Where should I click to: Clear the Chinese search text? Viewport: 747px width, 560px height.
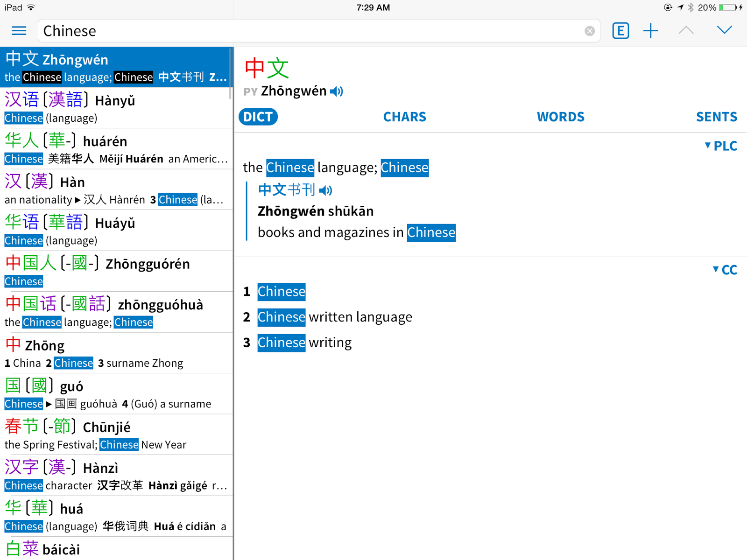tap(589, 31)
